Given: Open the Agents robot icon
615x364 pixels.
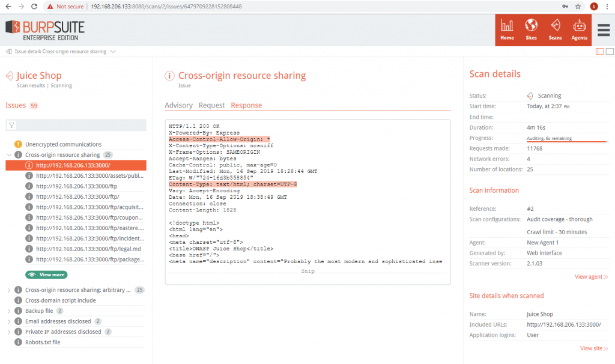Looking at the screenshot, I should point(579,29).
